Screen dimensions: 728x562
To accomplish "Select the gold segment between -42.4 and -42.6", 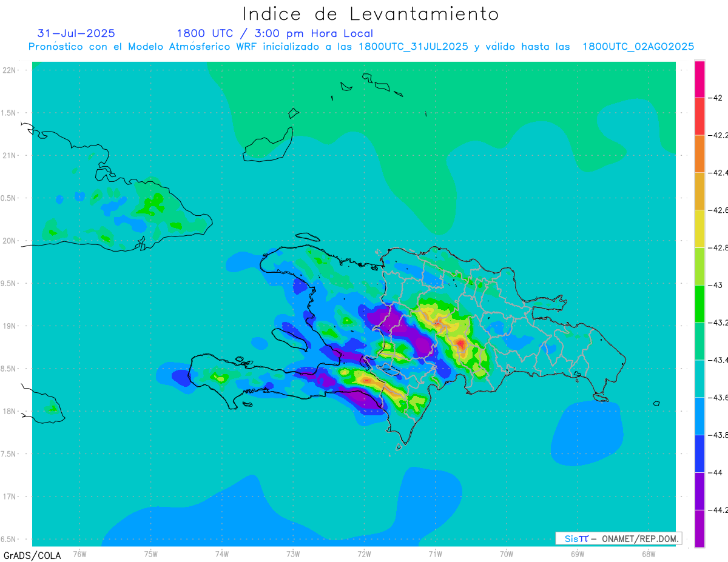I will click(x=699, y=192).
